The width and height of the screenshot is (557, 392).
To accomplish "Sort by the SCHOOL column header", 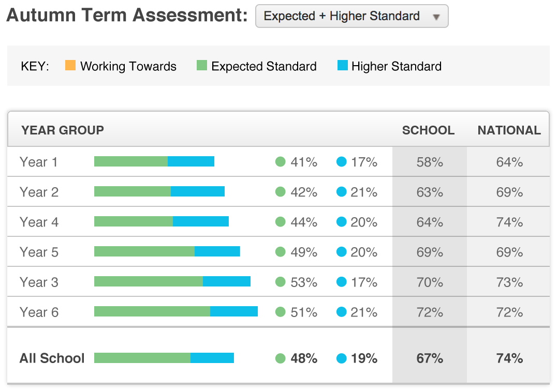I will 428,130.
